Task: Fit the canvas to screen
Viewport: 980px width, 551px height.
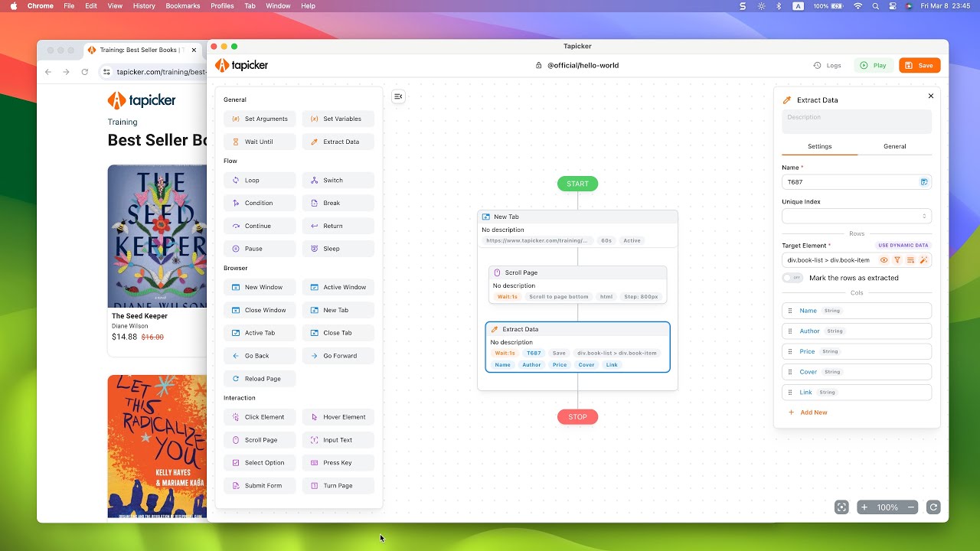Action: [841, 507]
